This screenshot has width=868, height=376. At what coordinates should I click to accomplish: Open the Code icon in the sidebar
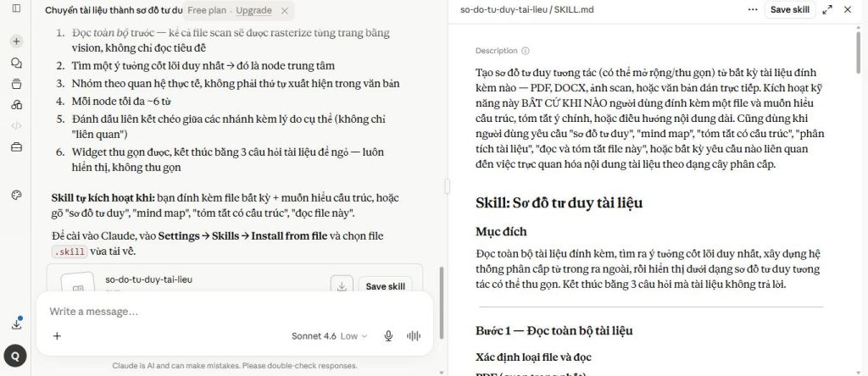pyautogui.click(x=16, y=125)
